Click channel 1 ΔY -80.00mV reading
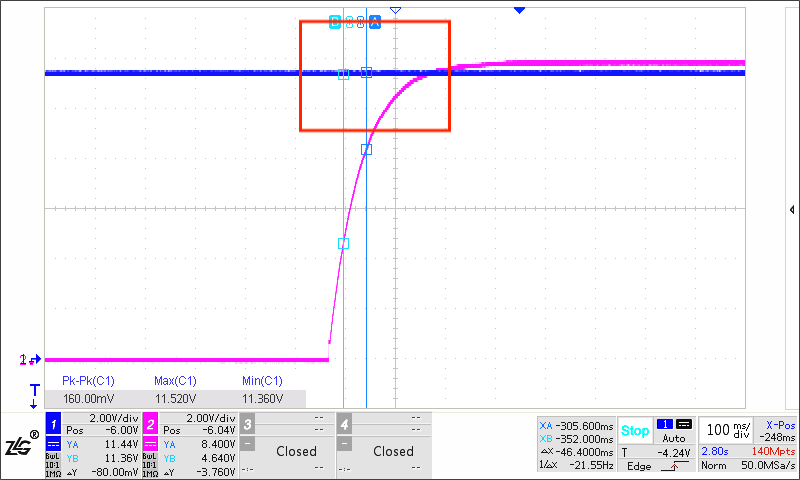This screenshot has width=800, height=480. 102,472
